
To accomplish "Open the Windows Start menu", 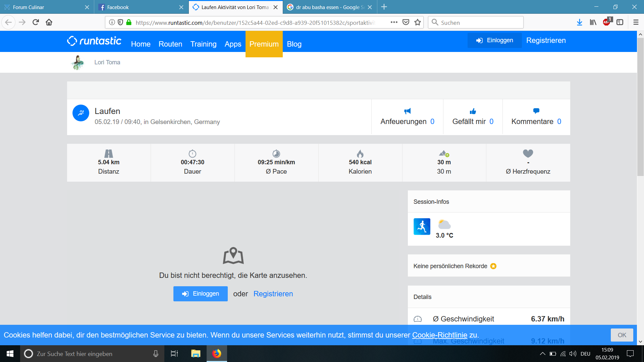I will click(x=10, y=354).
